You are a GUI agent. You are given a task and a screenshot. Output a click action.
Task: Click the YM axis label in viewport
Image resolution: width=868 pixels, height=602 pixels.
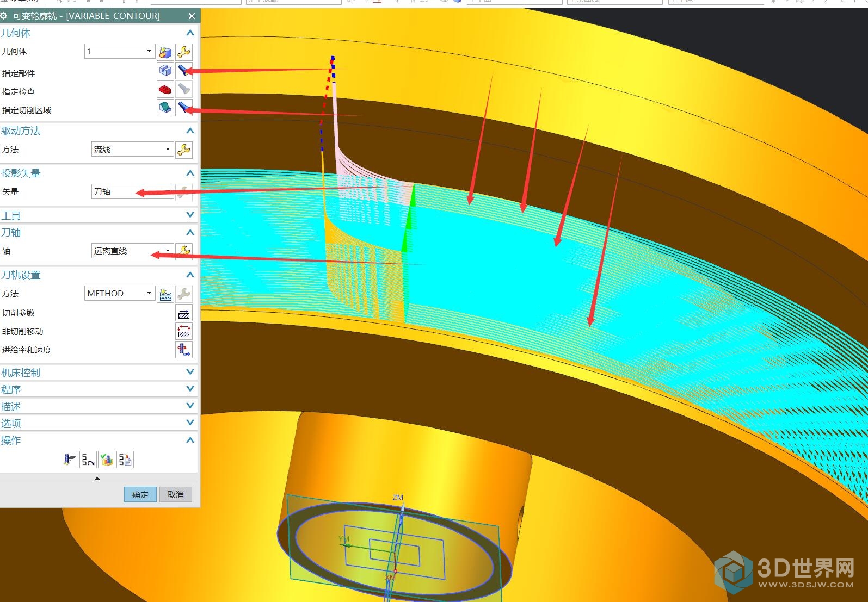(x=344, y=539)
